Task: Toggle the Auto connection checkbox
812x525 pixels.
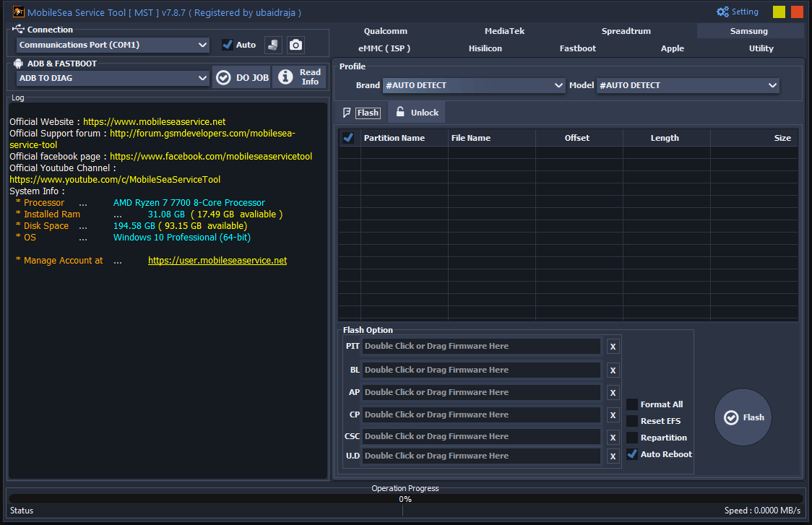Action: click(228, 44)
